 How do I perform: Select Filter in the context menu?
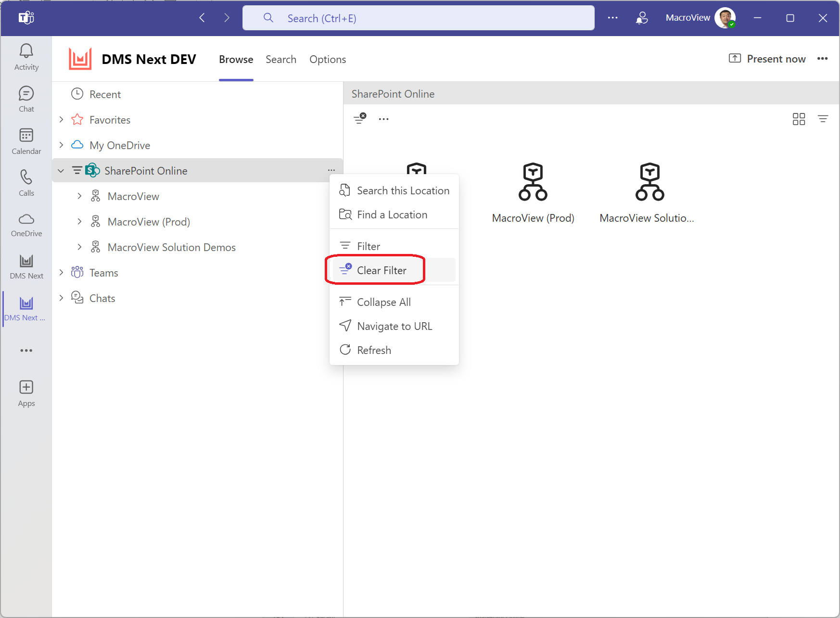[x=394, y=246]
